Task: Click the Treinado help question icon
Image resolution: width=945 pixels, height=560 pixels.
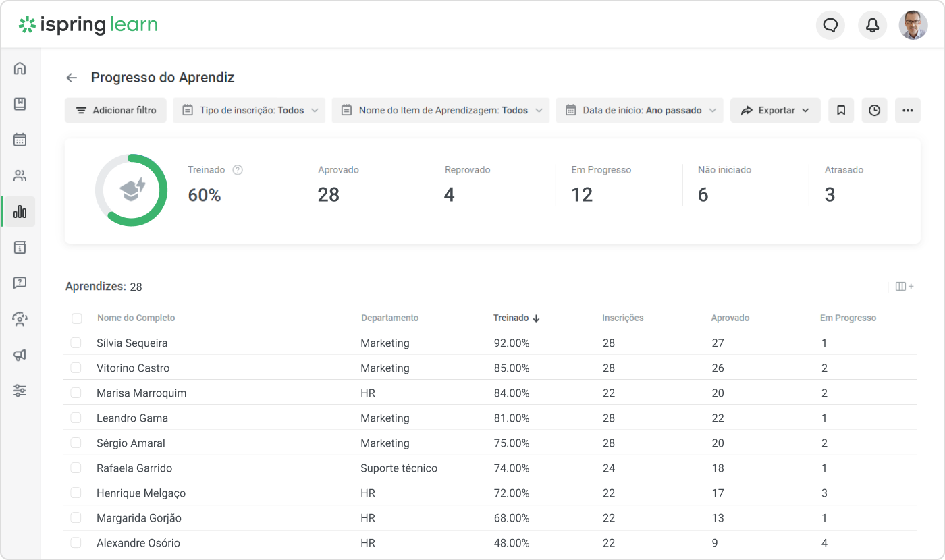Action: click(238, 170)
